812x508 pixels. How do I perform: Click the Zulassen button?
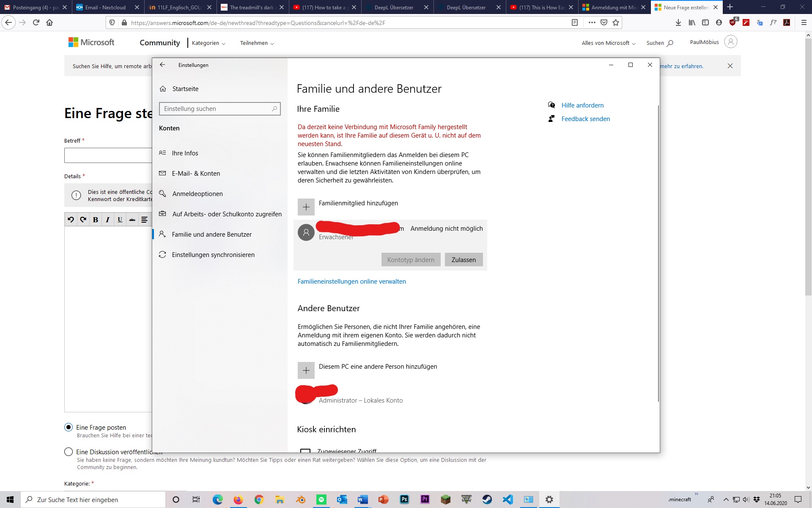(464, 260)
